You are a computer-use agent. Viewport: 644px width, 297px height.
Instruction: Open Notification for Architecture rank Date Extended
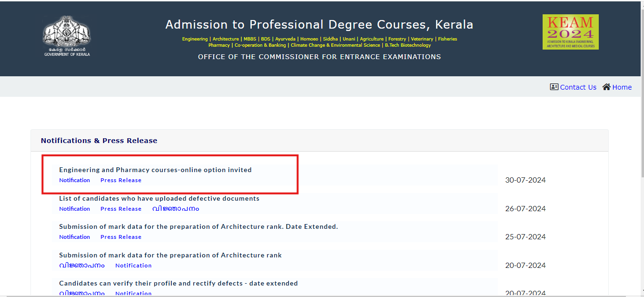(x=74, y=237)
